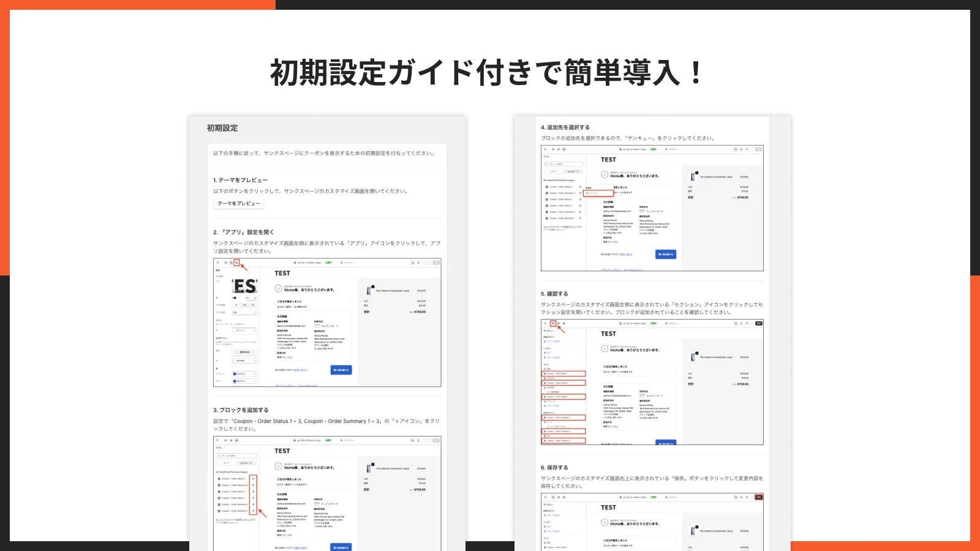This screenshot has width=980, height=551.
Task: Click the heading 3. ブロックを追加する
Action: click(x=241, y=410)
